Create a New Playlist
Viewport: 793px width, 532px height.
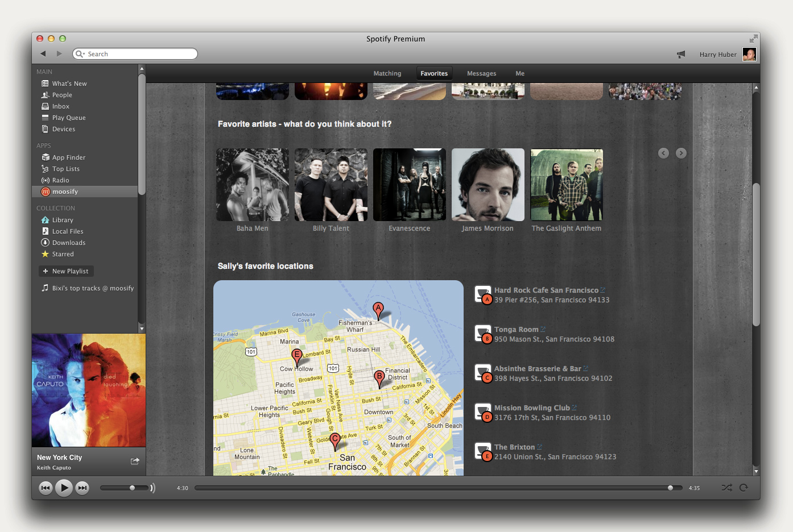(66, 271)
